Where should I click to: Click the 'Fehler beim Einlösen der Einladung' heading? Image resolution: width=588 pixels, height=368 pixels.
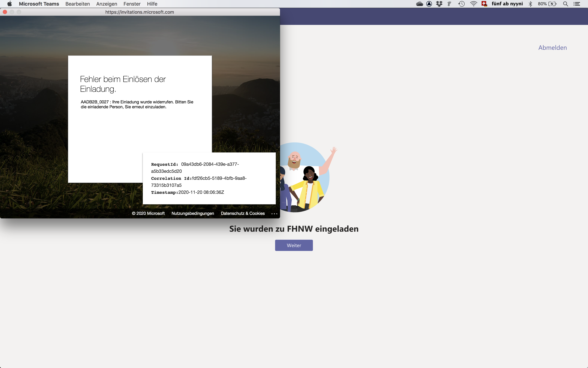[123, 84]
